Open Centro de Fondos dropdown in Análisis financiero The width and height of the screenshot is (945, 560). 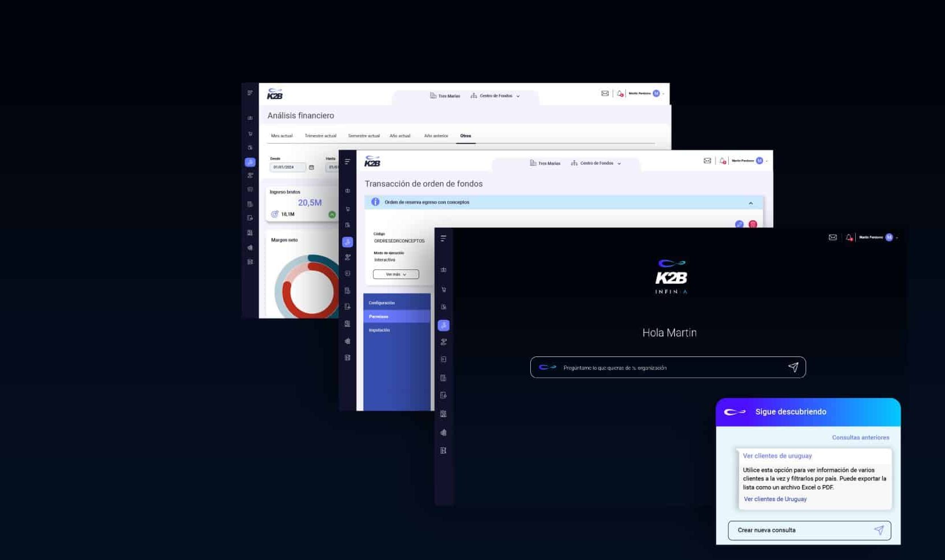[x=495, y=96]
